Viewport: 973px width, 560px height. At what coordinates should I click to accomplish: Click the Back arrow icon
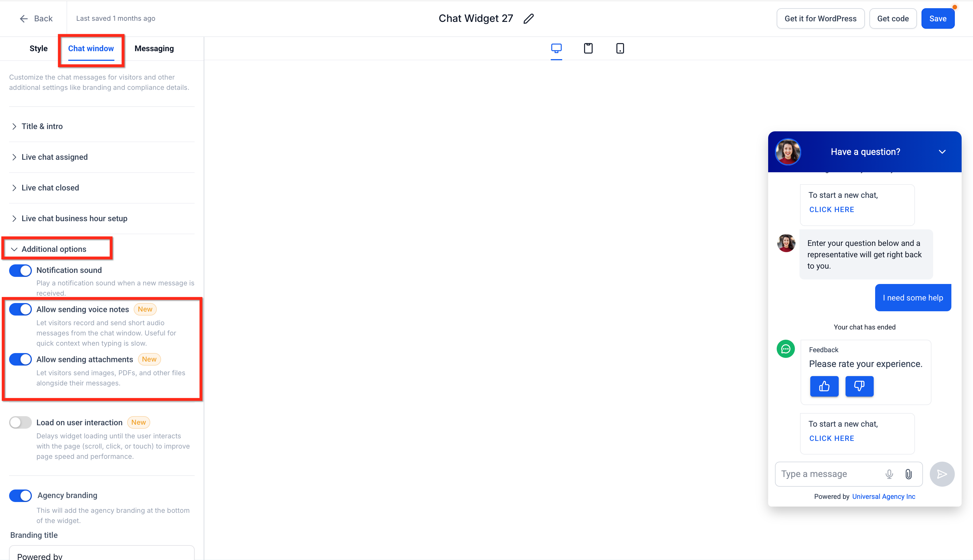24,18
